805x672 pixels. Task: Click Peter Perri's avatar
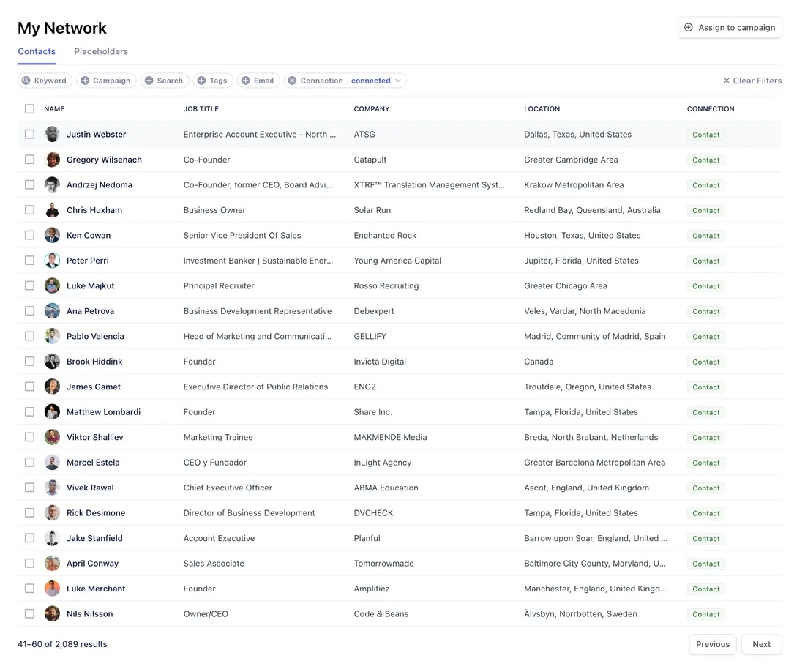click(52, 261)
